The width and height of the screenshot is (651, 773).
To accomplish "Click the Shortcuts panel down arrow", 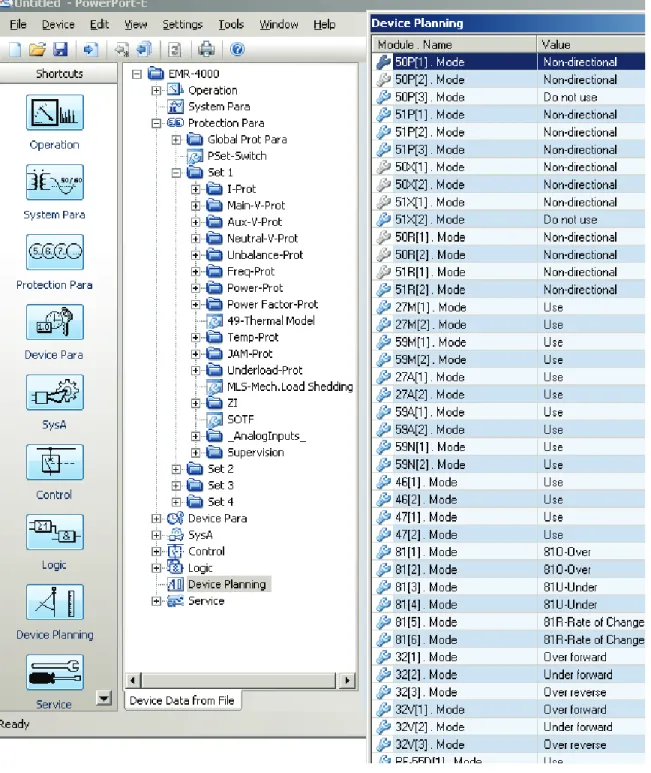I will point(103,698).
